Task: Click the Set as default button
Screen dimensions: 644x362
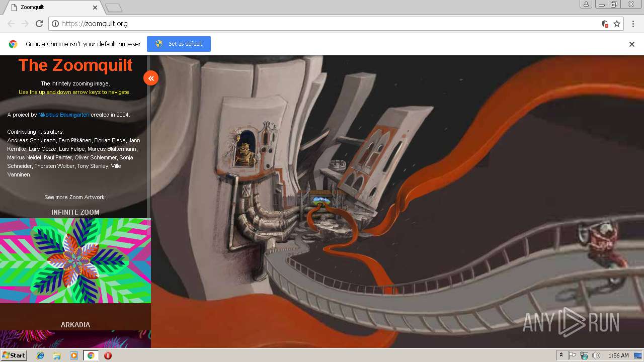Action: point(179,44)
